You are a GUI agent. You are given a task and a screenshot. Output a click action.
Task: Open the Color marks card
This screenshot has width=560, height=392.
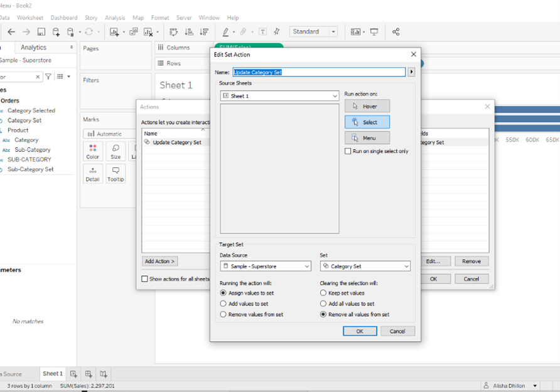point(93,151)
